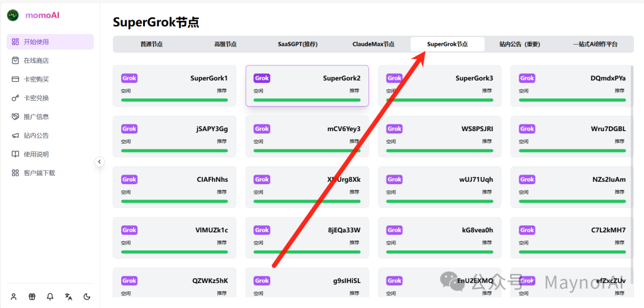Select the g9sIHiSL node name
Image resolution: width=644 pixels, height=308 pixels.
pyautogui.click(x=346, y=281)
